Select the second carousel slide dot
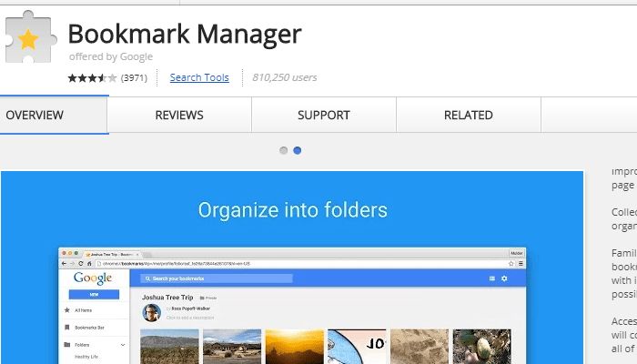The width and height of the screenshot is (637, 364). [x=298, y=150]
